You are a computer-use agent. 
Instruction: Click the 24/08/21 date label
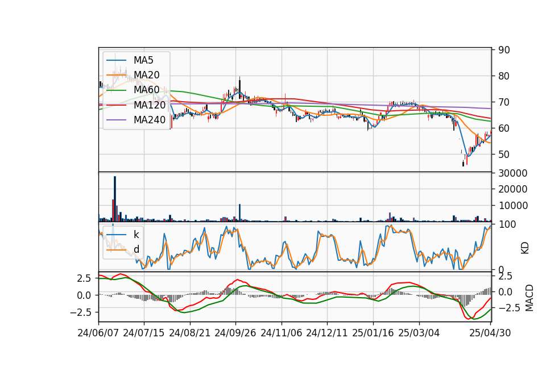(190, 333)
